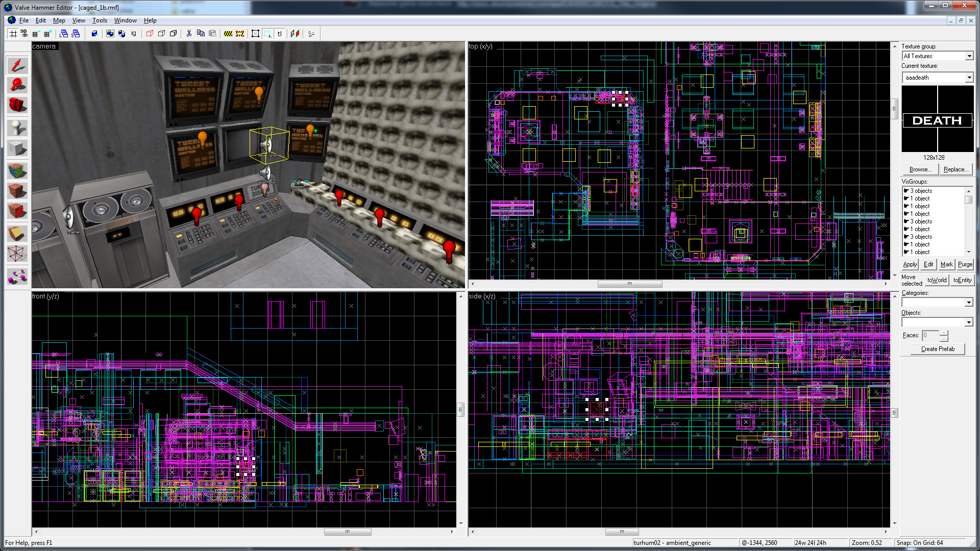Click the Cut icon on the toolbar

189,34
